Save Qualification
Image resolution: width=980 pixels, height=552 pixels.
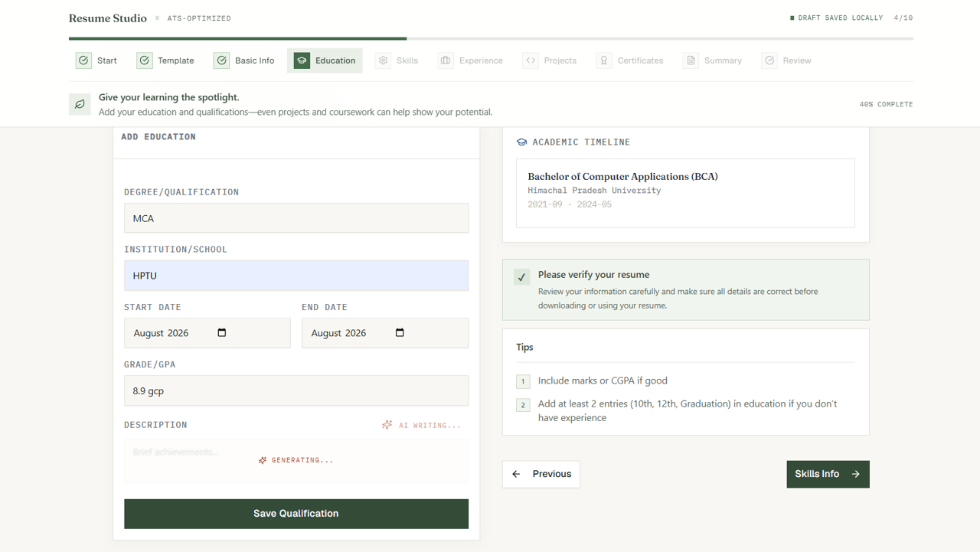(x=296, y=514)
